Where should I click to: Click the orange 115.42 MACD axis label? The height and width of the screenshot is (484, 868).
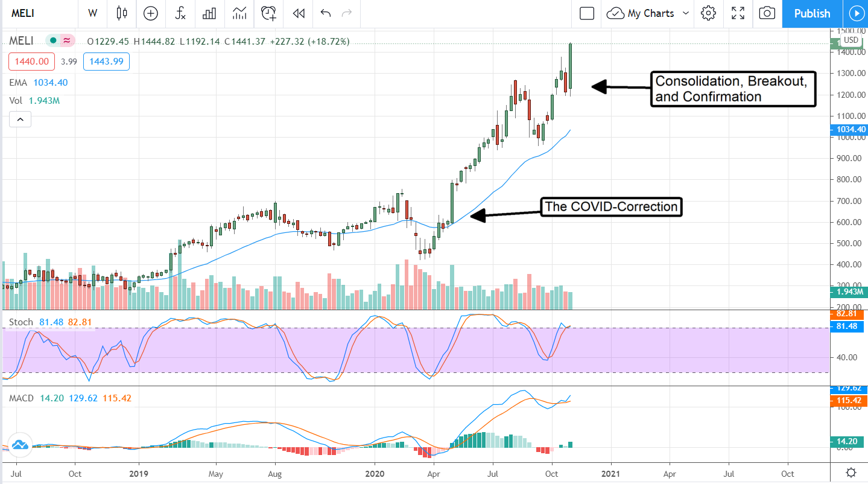[850, 400]
